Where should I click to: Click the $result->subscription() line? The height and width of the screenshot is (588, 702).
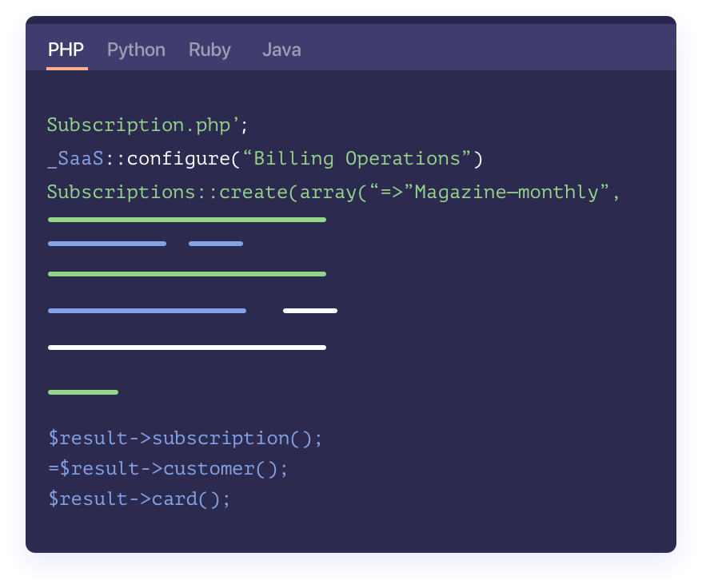[x=184, y=438]
